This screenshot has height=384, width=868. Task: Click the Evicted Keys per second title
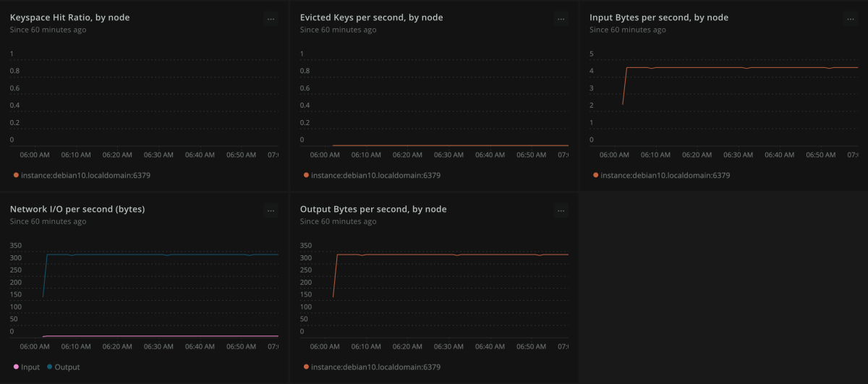coord(371,17)
